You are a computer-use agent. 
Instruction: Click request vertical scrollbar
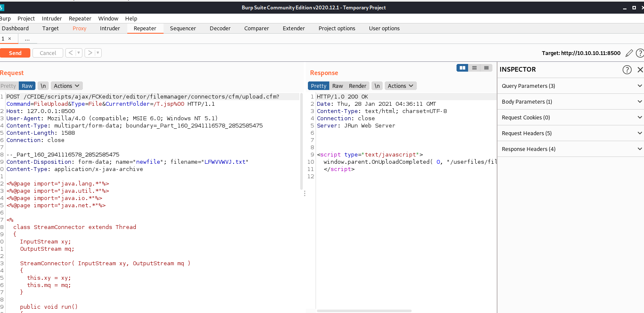(x=302, y=141)
